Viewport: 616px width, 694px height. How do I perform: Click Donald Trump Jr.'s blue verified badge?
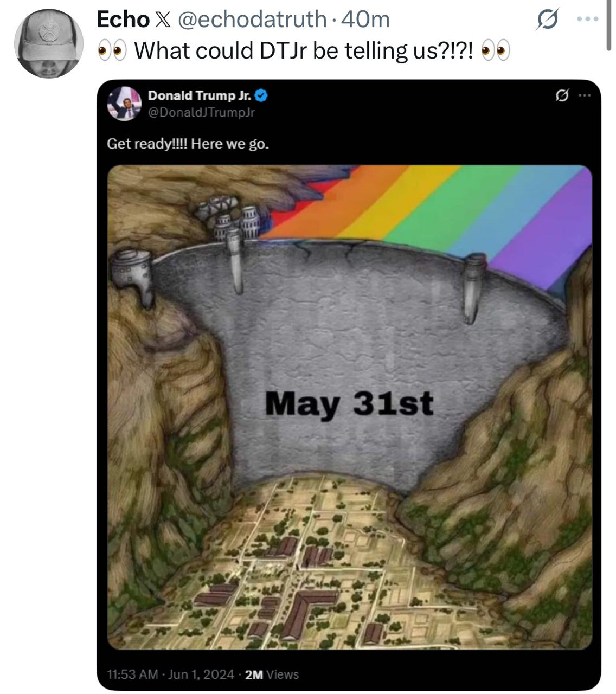tap(261, 96)
